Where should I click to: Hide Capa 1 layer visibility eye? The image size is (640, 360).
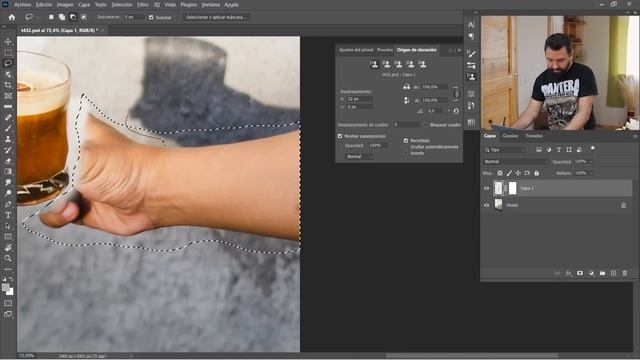487,188
